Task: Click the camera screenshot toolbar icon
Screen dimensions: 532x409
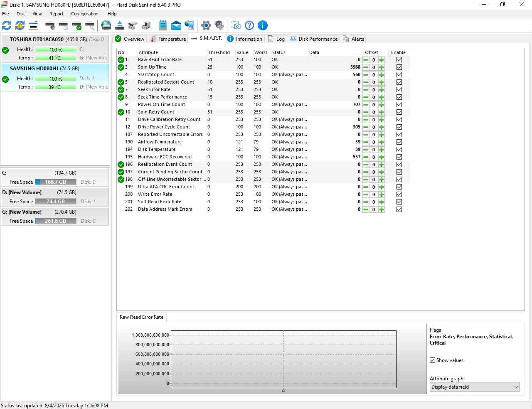Action: 236,25
